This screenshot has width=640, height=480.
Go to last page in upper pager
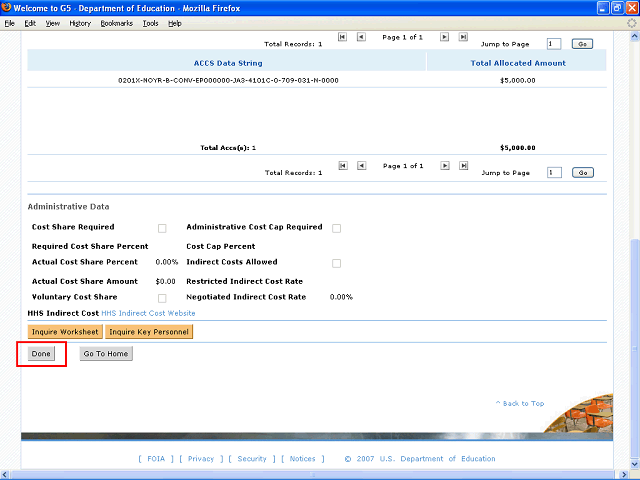[x=463, y=37]
